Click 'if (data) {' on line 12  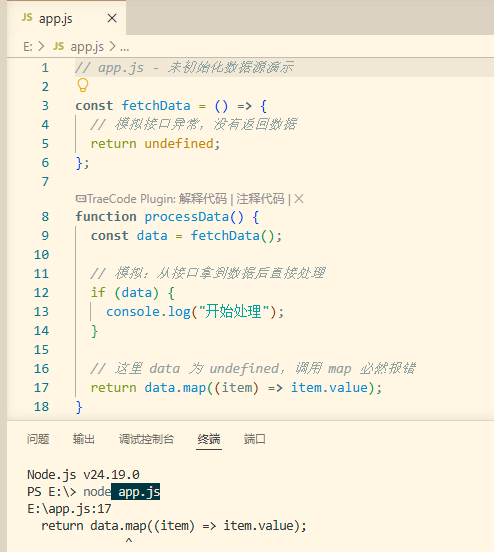click(x=133, y=293)
